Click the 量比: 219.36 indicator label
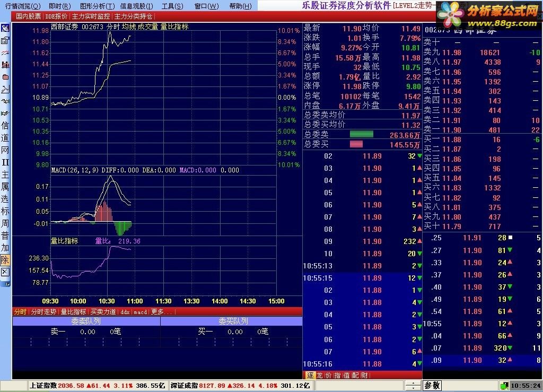This screenshot has width=543, height=392. pos(118,241)
